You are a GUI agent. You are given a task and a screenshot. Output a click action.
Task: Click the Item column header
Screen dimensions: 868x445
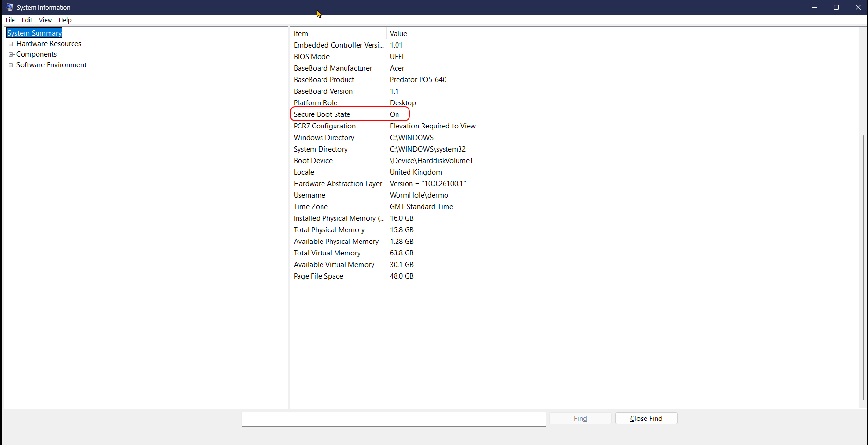click(x=338, y=34)
